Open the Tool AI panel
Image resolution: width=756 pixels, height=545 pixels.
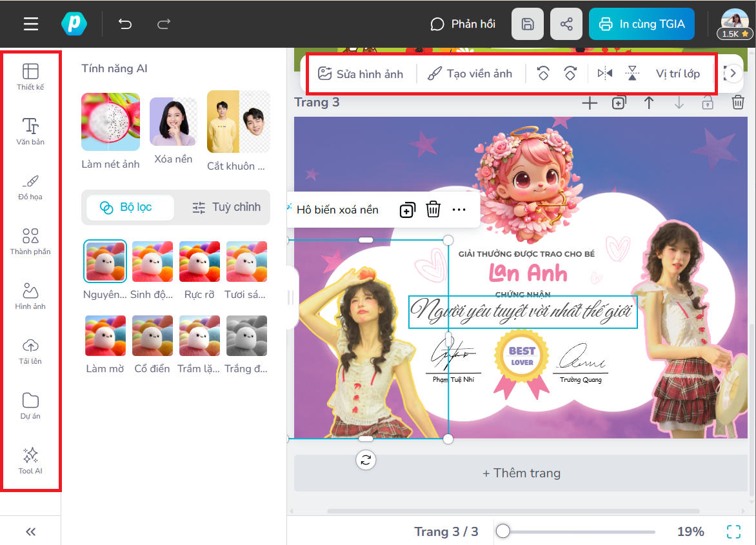click(30, 461)
